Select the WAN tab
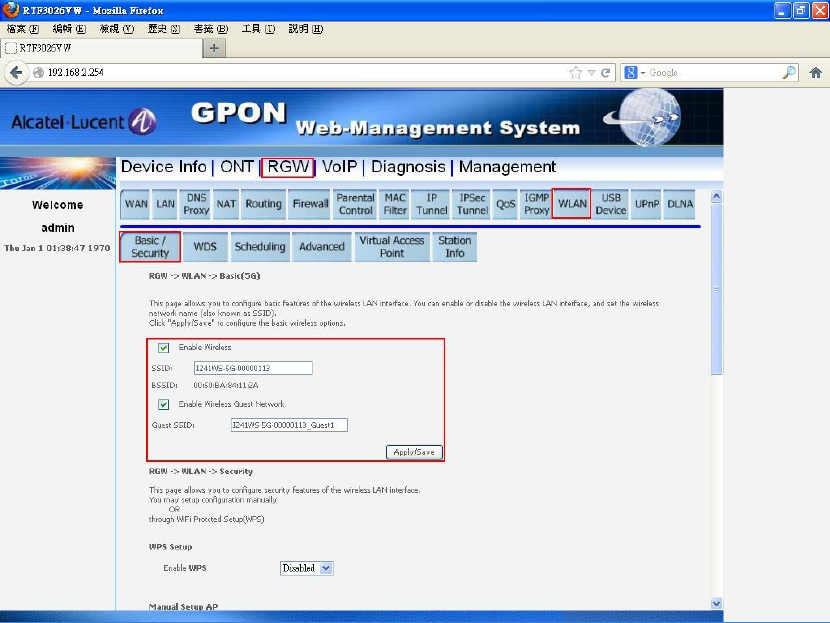This screenshot has height=623, width=830. point(136,204)
